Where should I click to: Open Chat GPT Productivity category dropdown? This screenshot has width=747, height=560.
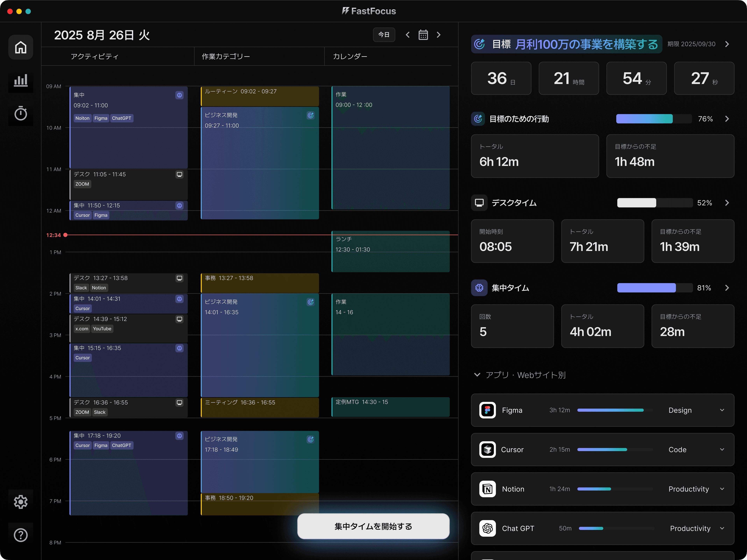coord(722,528)
